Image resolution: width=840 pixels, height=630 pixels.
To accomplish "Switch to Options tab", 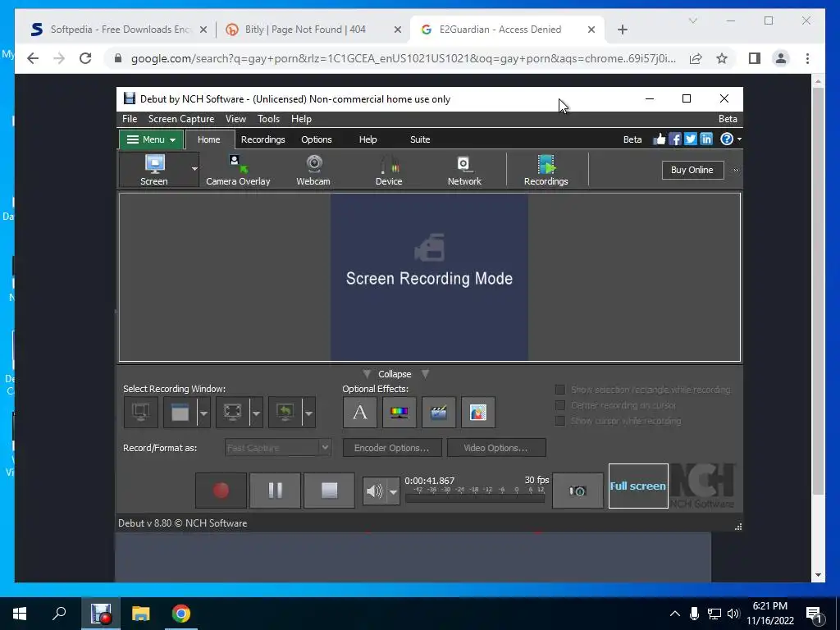I will click(317, 139).
